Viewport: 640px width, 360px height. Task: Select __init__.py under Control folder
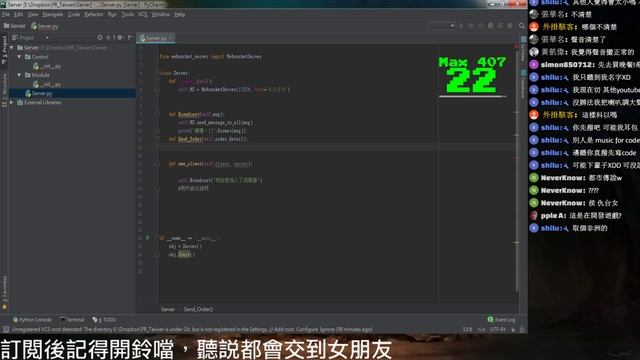48,66
